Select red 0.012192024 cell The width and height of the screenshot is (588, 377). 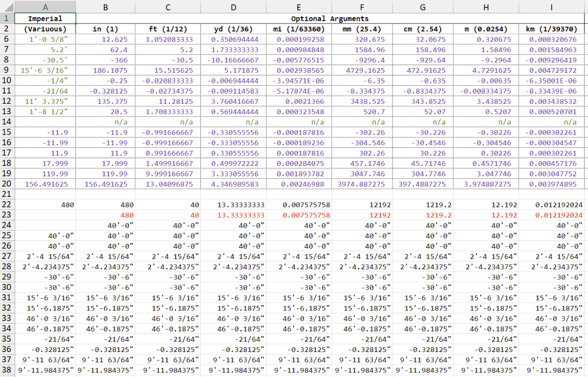[x=552, y=215]
